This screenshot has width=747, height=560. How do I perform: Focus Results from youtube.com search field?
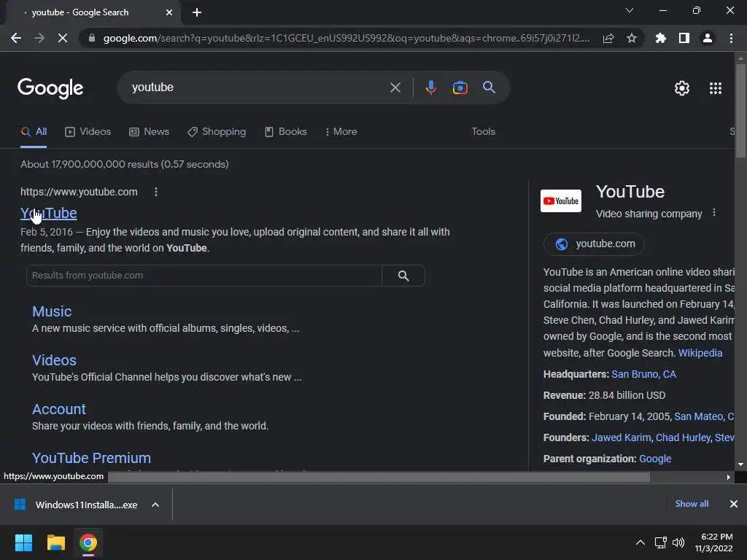(x=204, y=276)
